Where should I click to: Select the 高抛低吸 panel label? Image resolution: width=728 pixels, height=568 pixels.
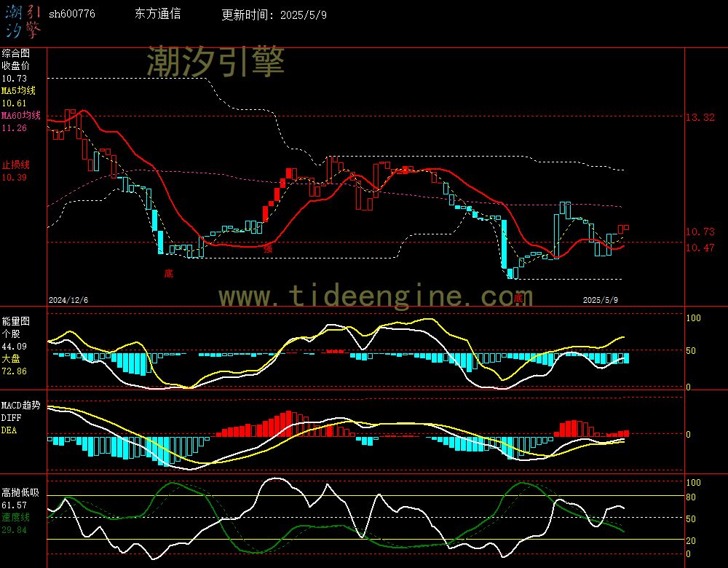[20, 492]
